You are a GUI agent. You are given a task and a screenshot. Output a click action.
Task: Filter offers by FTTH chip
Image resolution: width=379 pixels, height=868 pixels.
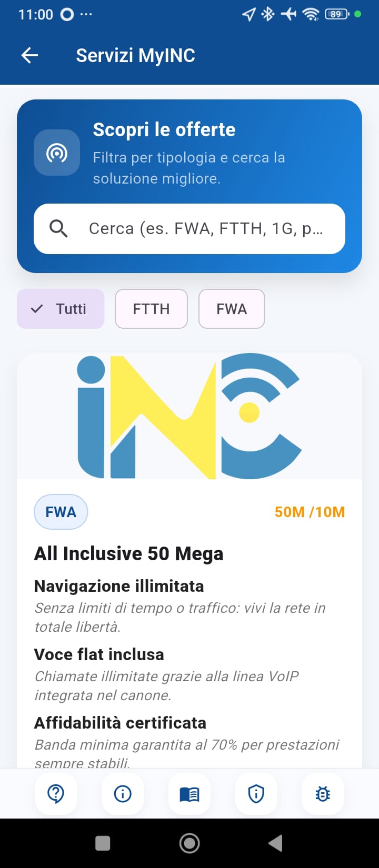tap(151, 309)
